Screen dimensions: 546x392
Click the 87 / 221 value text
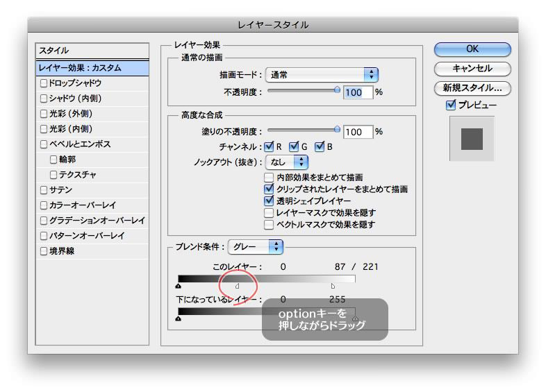[356, 267]
